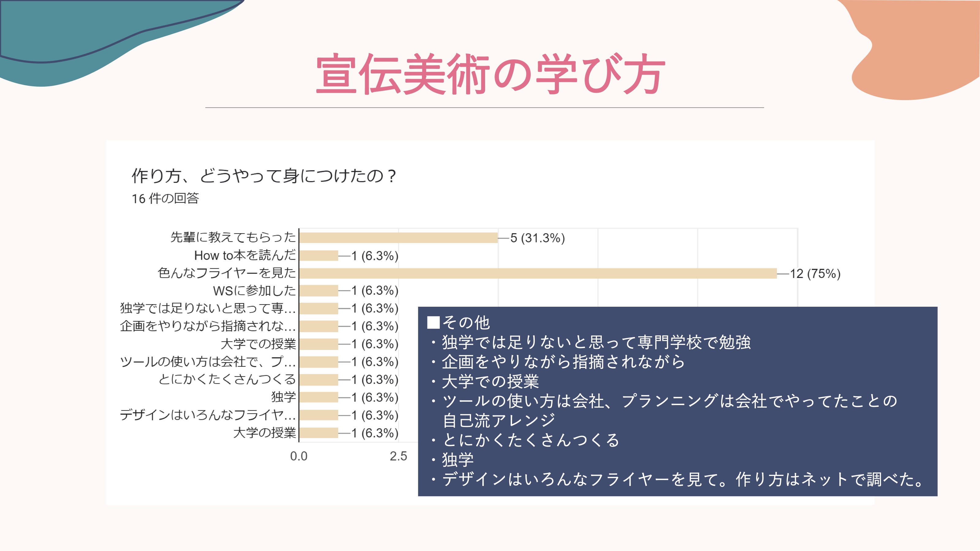The height and width of the screenshot is (551, 980).
Task: Select the How to本を読んだ axis label
Action: 245,255
